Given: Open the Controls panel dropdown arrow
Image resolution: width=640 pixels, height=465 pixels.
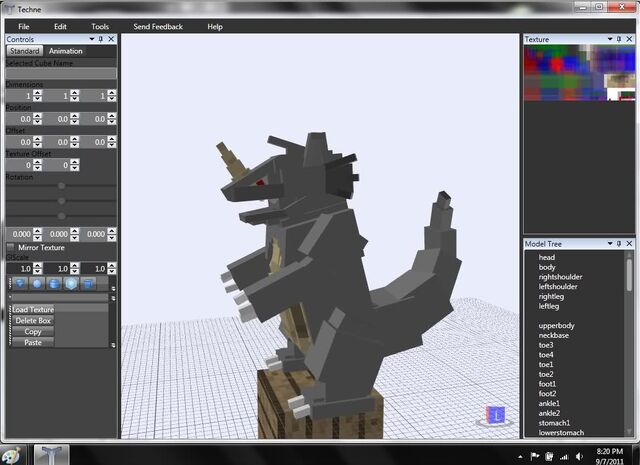Looking at the screenshot, I should (92, 39).
